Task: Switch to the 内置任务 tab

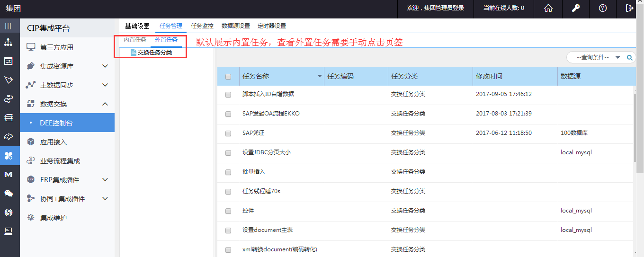Action: point(135,40)
